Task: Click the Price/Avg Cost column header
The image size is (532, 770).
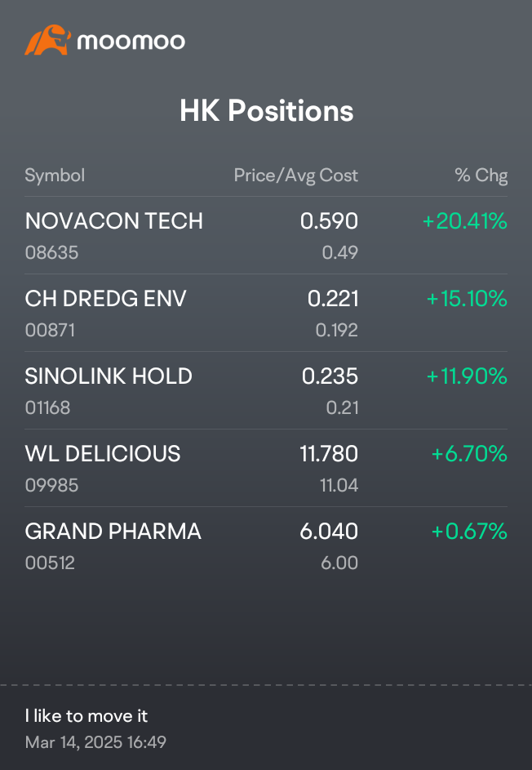Action: 296,176
